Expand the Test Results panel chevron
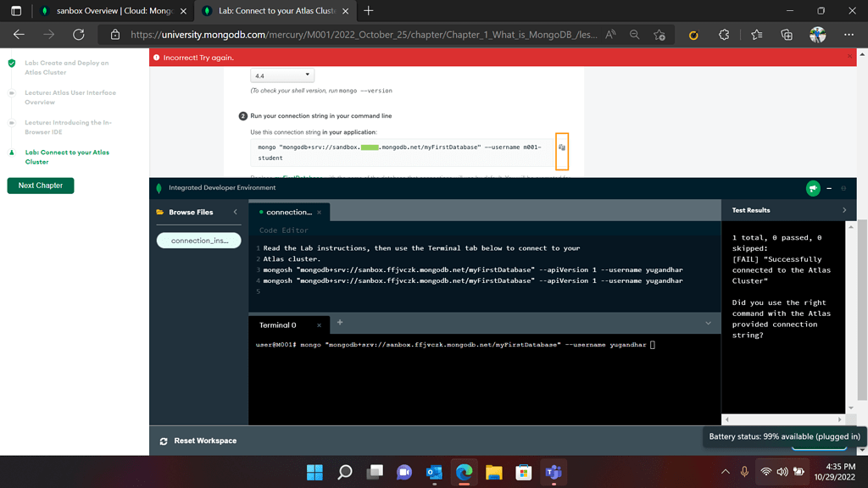The width and height of the screenshot is (868, 488). (x=843, y=212)
